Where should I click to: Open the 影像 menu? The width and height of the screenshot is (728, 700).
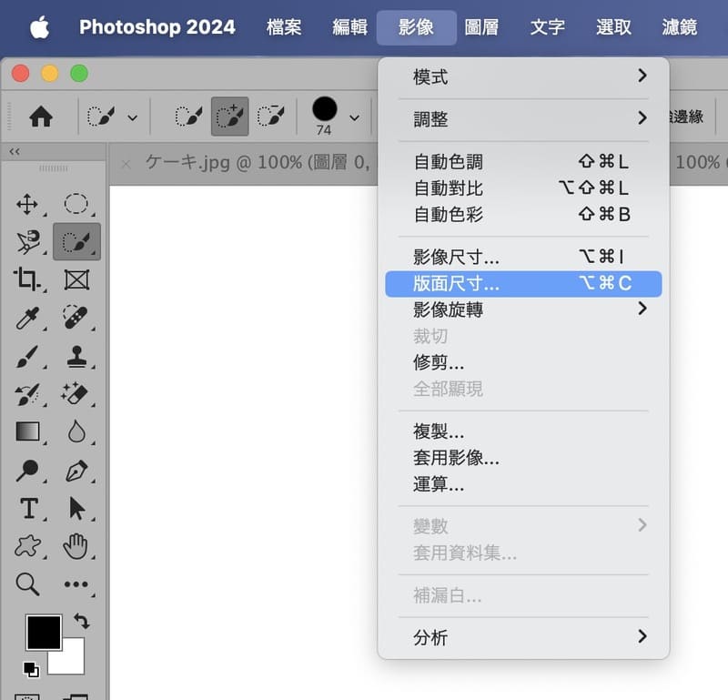pos(416,27)
